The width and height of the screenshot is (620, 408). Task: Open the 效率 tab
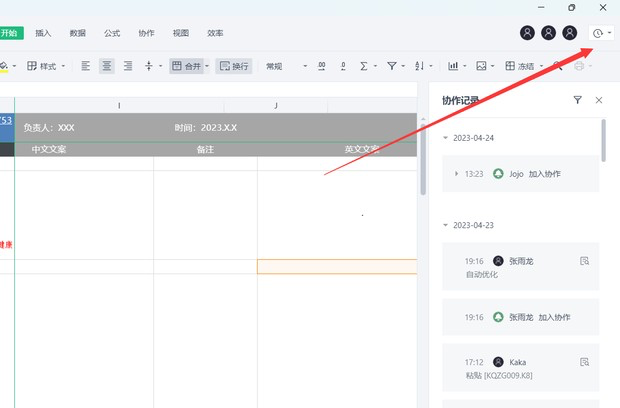(215, 33)
